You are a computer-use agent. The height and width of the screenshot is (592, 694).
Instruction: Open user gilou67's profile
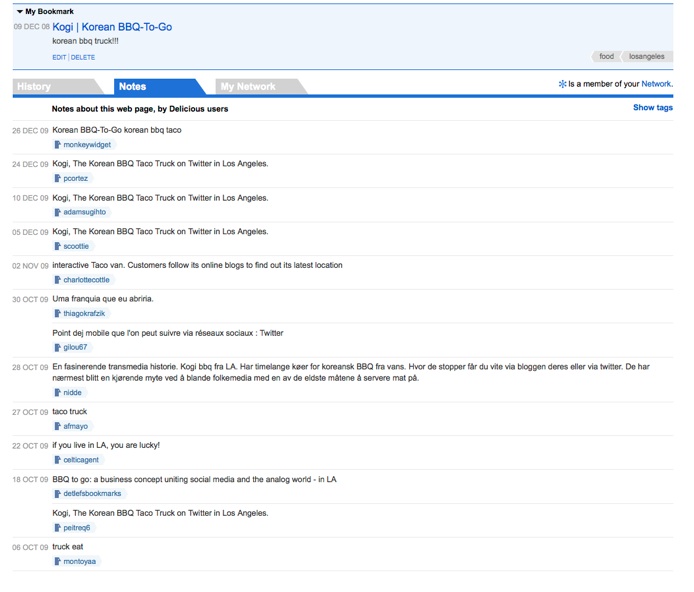tap(75, 347)
